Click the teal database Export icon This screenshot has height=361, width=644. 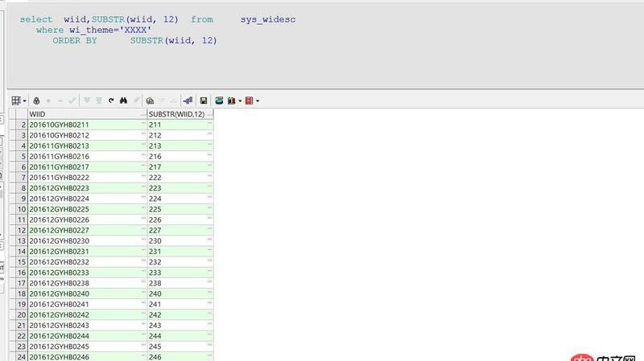(219, 101)
